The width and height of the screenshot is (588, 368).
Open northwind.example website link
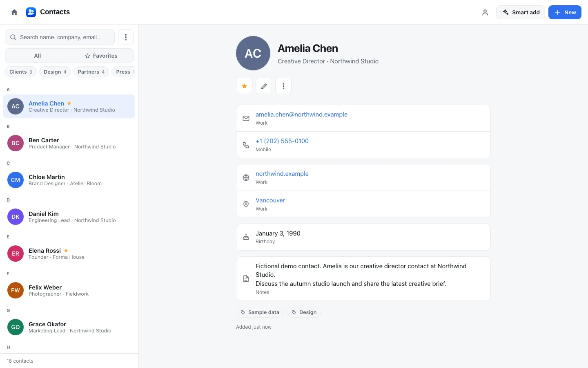(x=282, y=174)
